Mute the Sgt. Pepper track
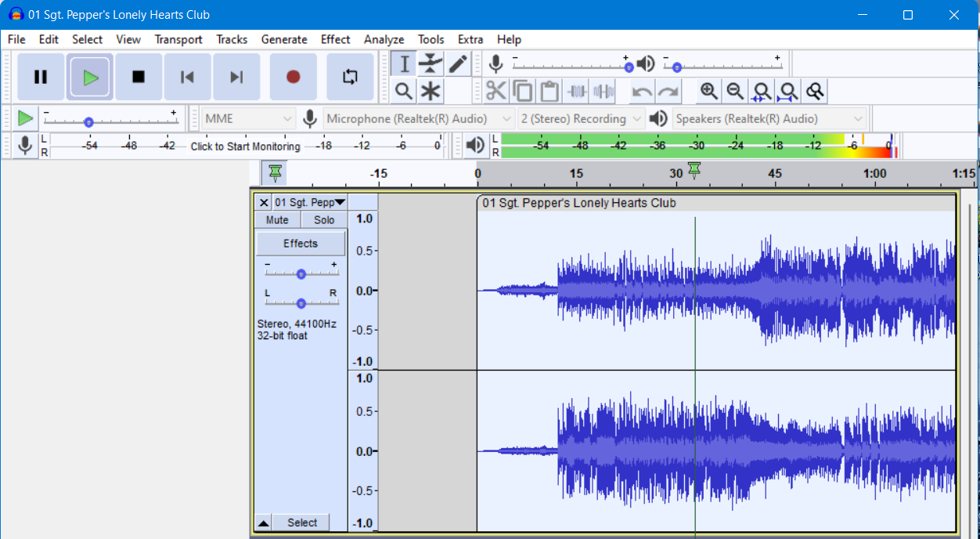This screenshot has height=539, width=980. click(276, 219)
